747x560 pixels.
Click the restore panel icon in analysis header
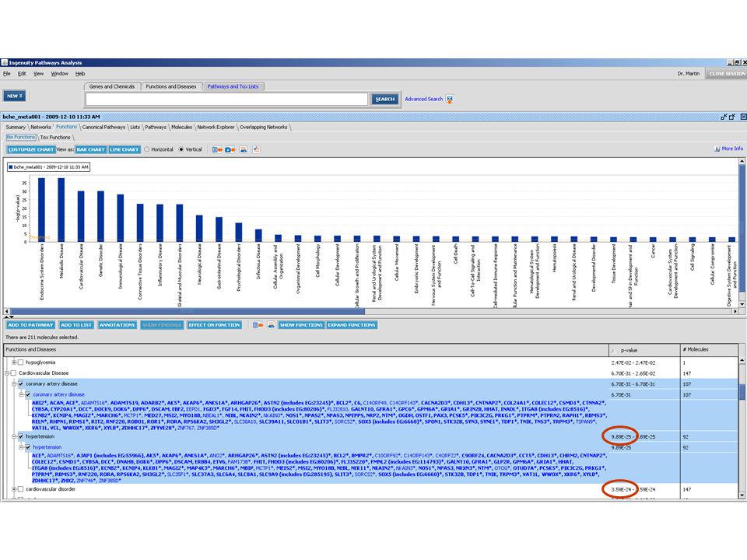(732, 117)
